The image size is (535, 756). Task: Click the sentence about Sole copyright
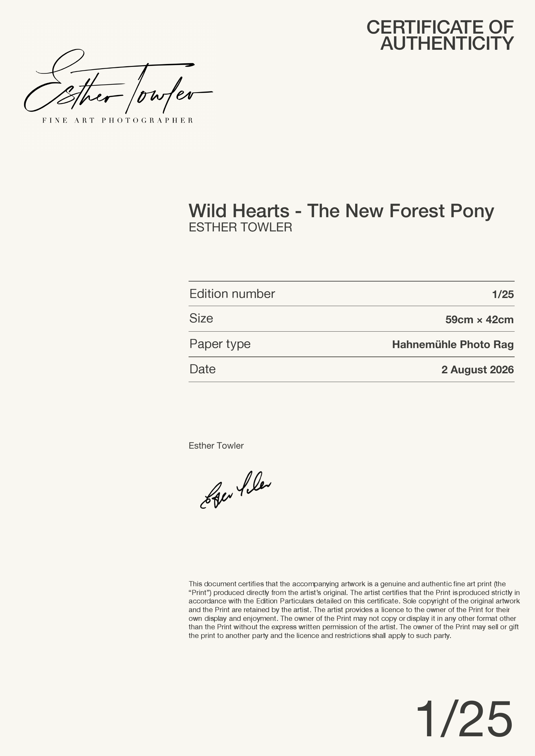click(354, 605)
